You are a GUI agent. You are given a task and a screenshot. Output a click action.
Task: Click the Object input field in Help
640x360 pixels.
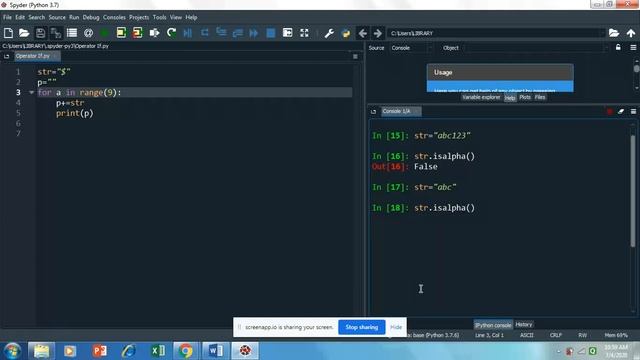[x=535, y=48]
